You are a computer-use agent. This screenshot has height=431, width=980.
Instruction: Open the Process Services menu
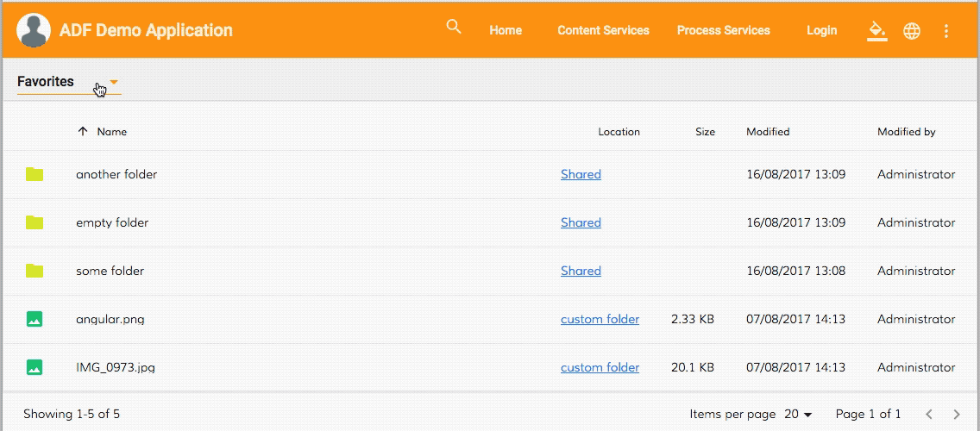click(723, 31)
